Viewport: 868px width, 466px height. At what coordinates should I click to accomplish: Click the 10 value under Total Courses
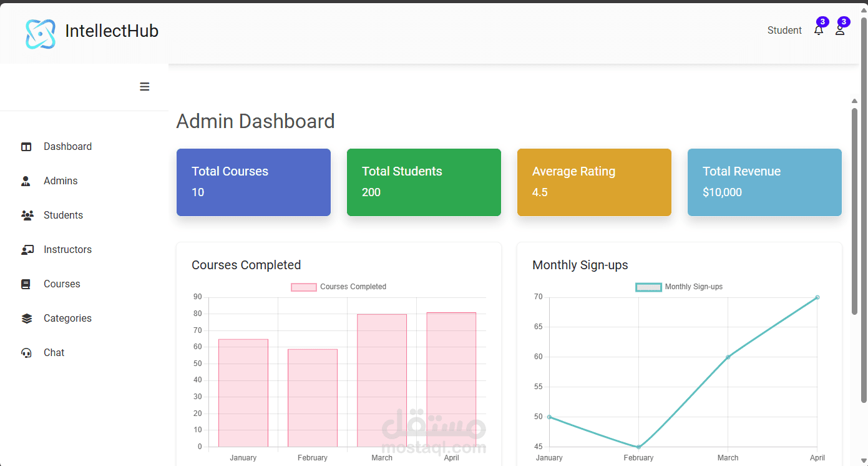click(198, 192)
